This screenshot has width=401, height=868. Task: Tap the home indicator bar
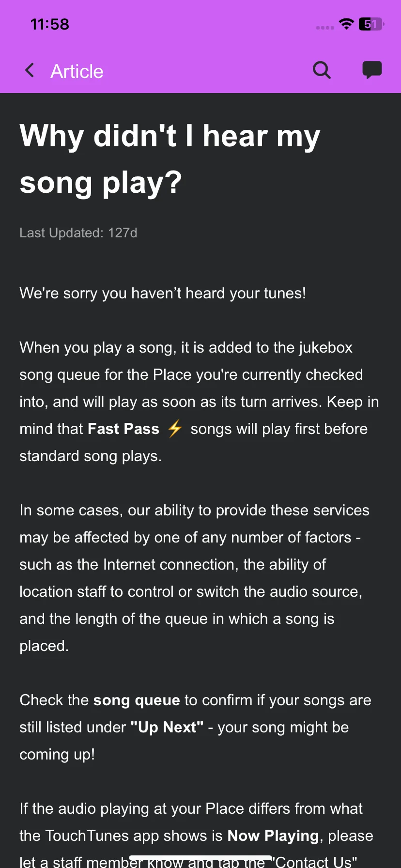[x=200, y=858]
